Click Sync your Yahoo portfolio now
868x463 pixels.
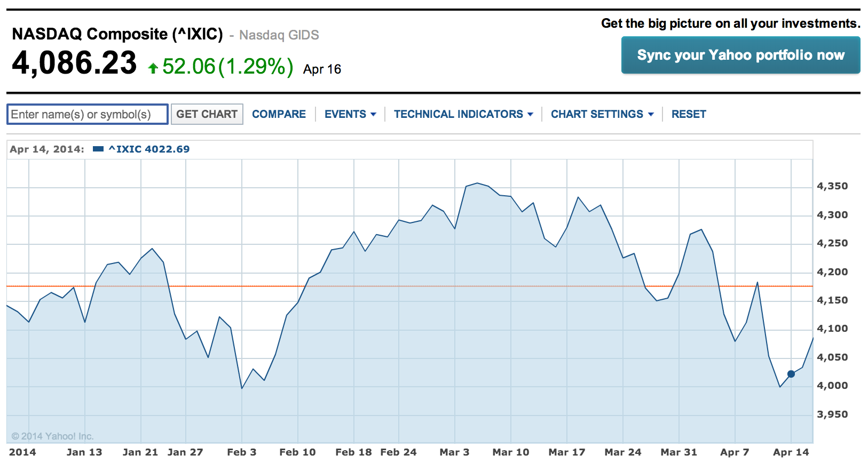click(740, 55)
